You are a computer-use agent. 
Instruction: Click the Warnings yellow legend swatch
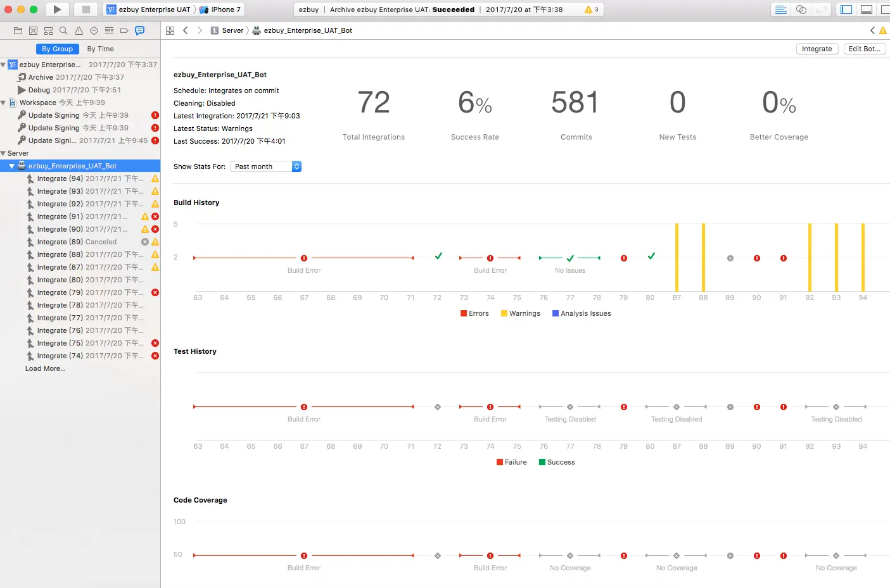[x=504, y=313]
